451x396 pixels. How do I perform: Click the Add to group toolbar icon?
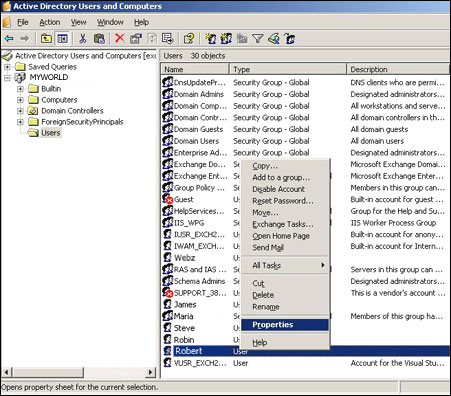coord(290,39)
